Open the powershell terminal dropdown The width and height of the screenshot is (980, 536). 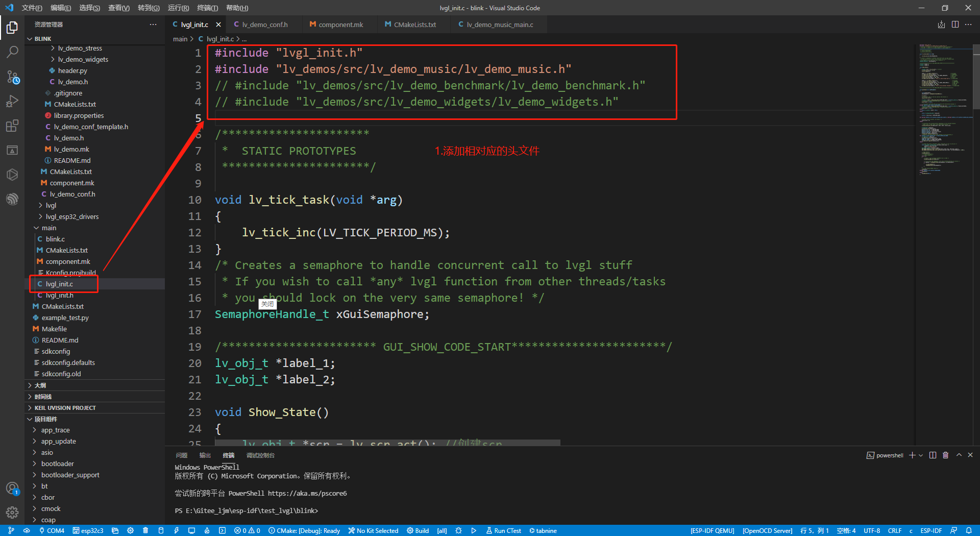921,455
